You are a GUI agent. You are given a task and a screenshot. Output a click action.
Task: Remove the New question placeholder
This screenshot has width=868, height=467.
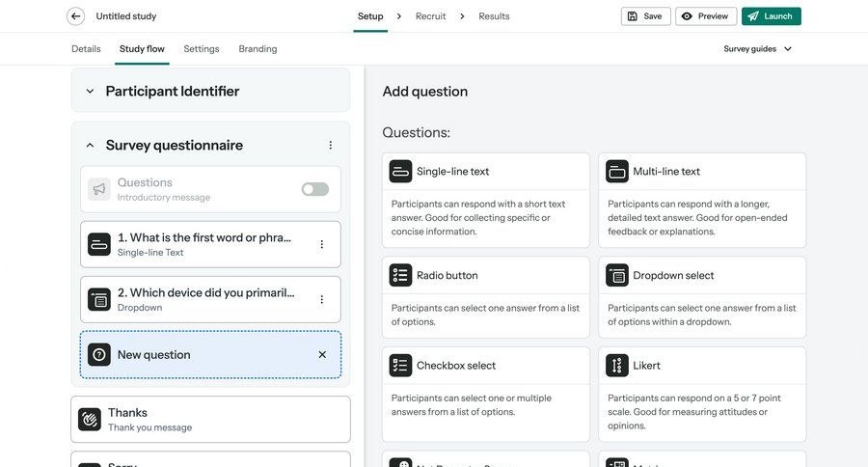[322, 355]
